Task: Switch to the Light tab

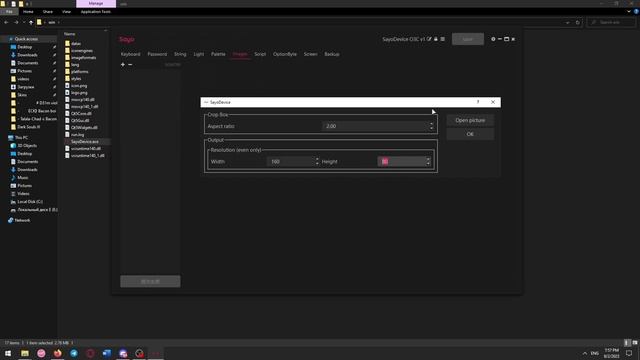Action: [199, 54]
